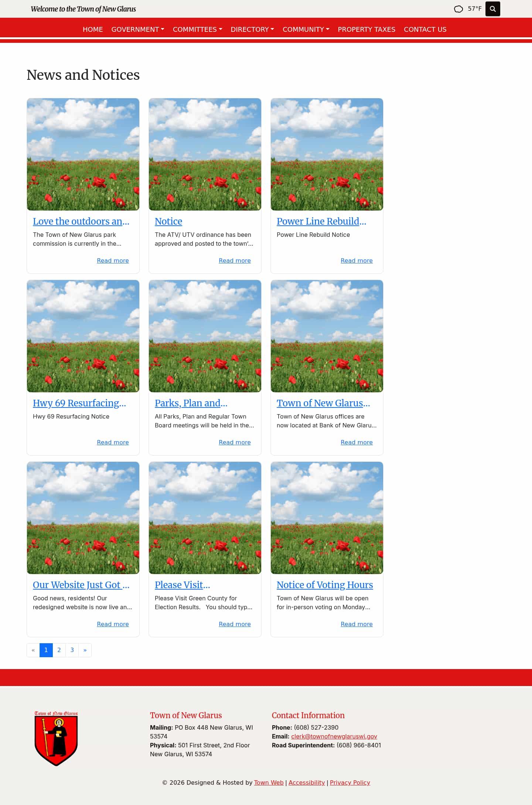Image resolution: width=532 pixels, height=805 pixels.
Task: Click the poppy field image above 'Love the outdoors'
Action: click(x=83, y=154)
